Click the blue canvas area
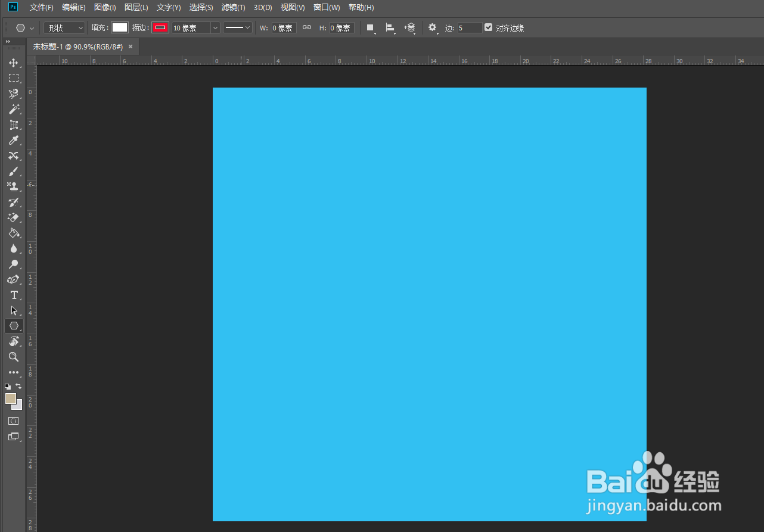This screenshot has height=532, width=764. click(430, 304)
